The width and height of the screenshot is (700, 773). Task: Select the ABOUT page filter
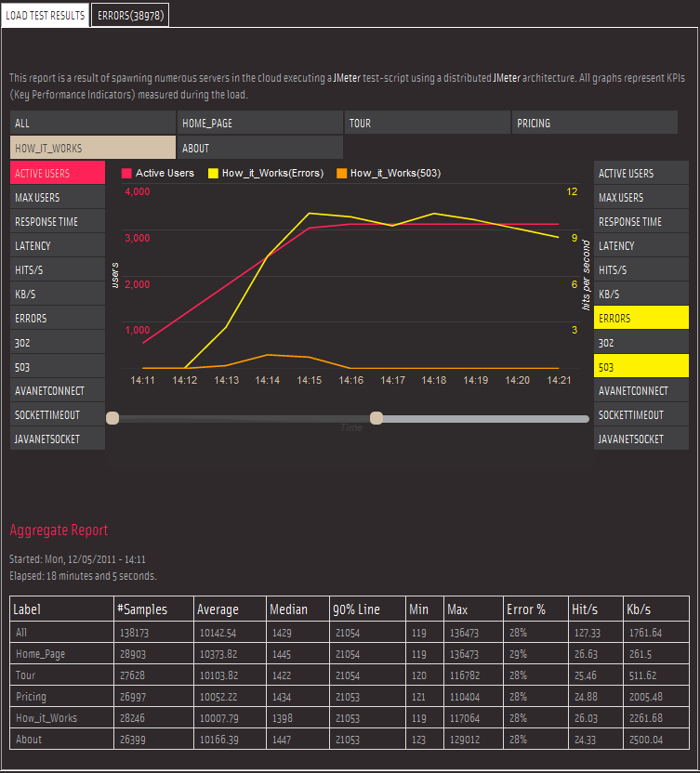tap(259, 148)
